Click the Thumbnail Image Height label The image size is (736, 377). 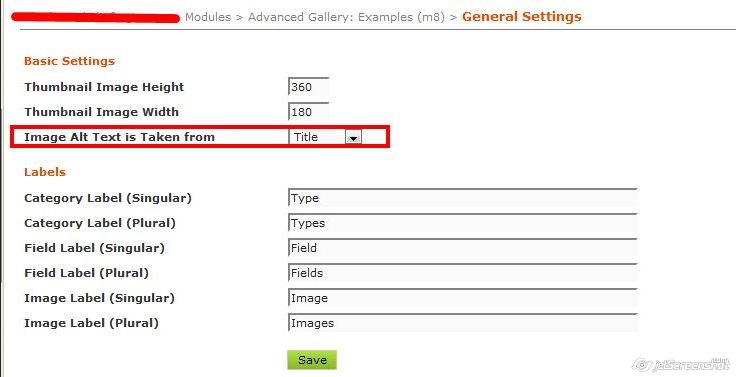[104, 87]
